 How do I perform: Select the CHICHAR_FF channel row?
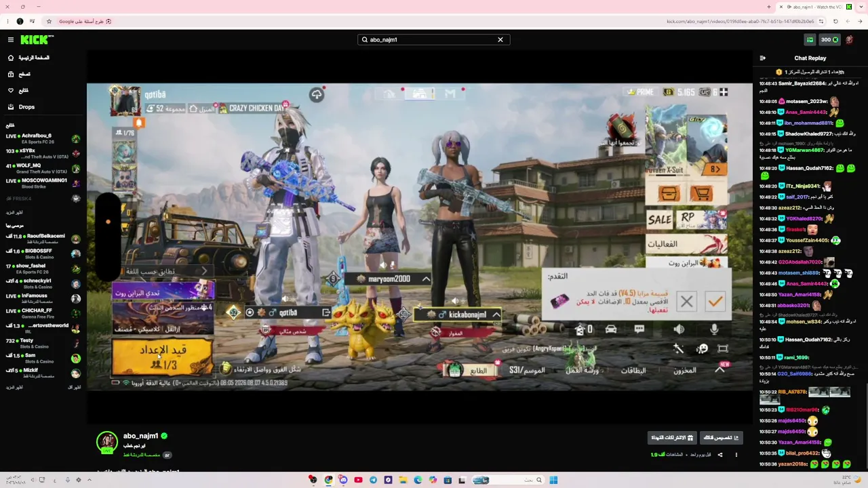pos(43,313)
